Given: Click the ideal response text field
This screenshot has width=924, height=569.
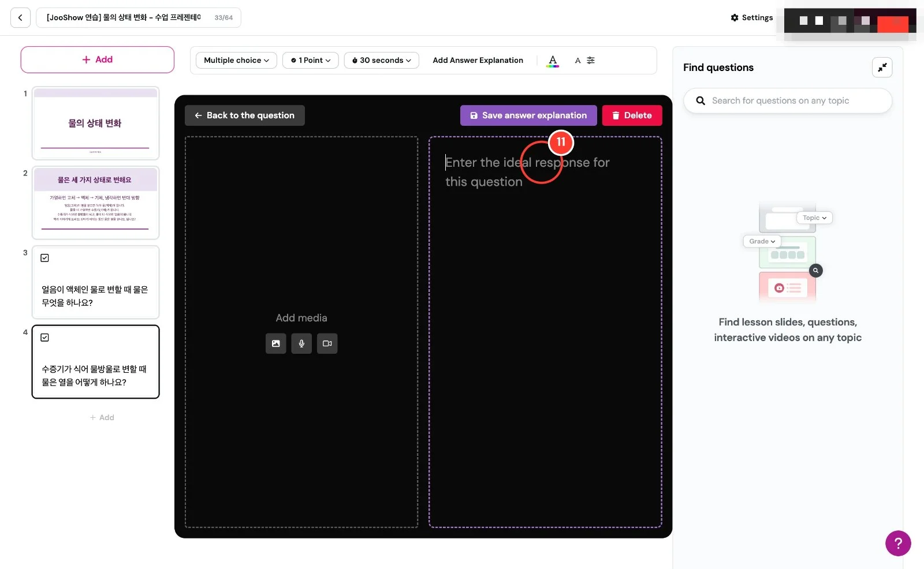Looking at the screenshot, I should pos(545,332).
